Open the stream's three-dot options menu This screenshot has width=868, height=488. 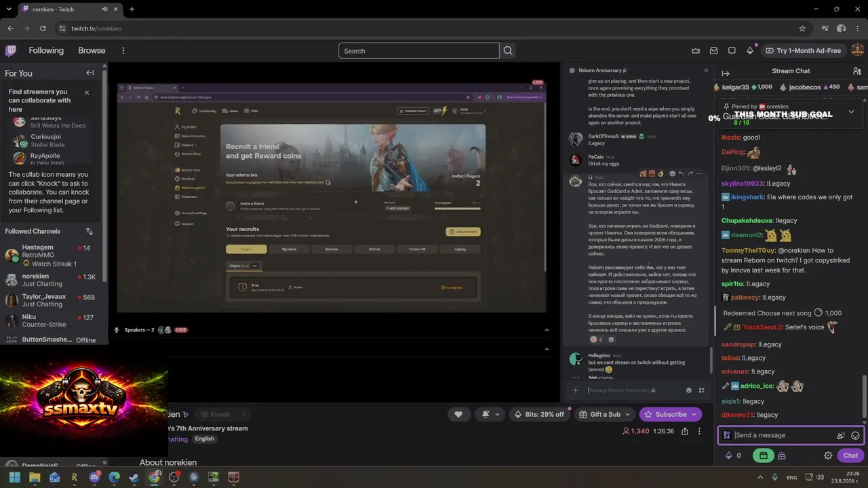point(699,431)
